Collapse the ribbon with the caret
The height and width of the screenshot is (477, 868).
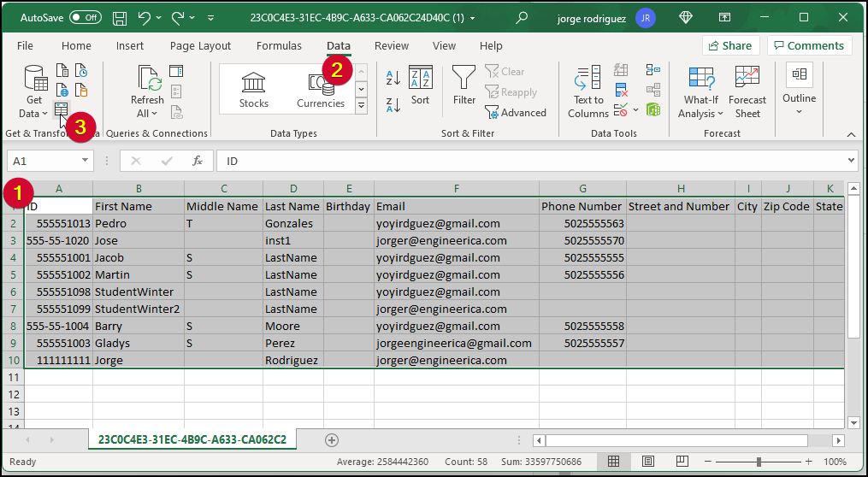(852, 134)
